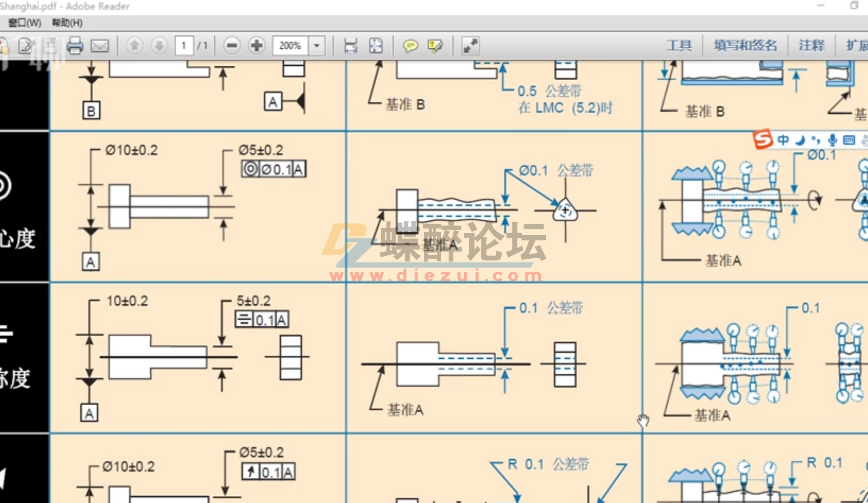Open the zoom percentage dropdown
The image size is (868, 503).
tap(317, 46)
